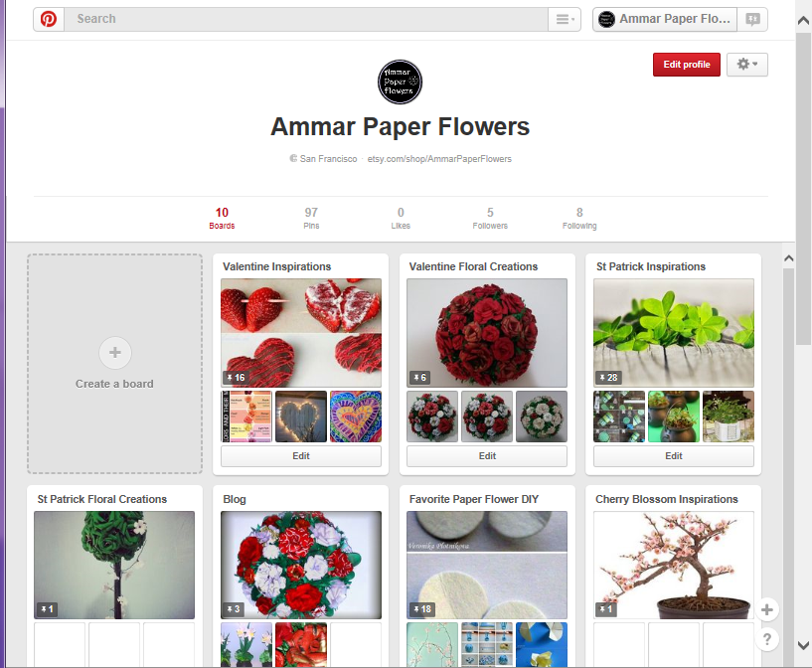Open the St Patrick Inspirations clover cover image
This screenshot has height=668, width=812.
coord(674,333)
